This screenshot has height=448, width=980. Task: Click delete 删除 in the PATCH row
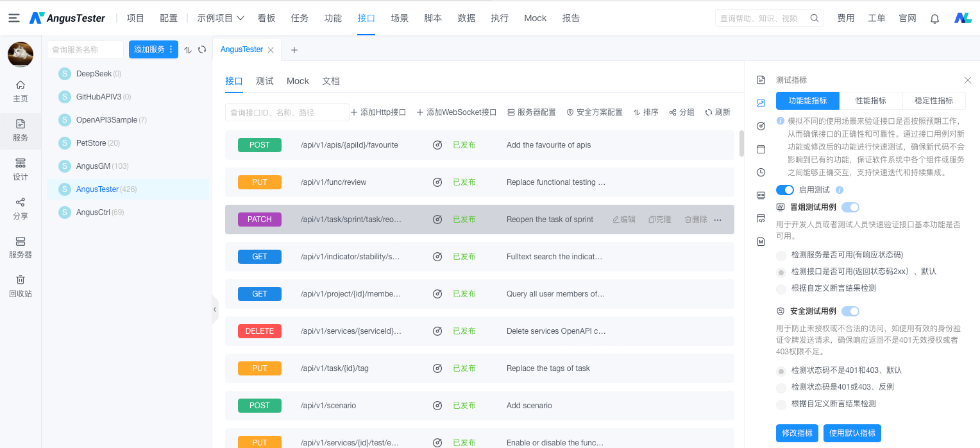696,220
